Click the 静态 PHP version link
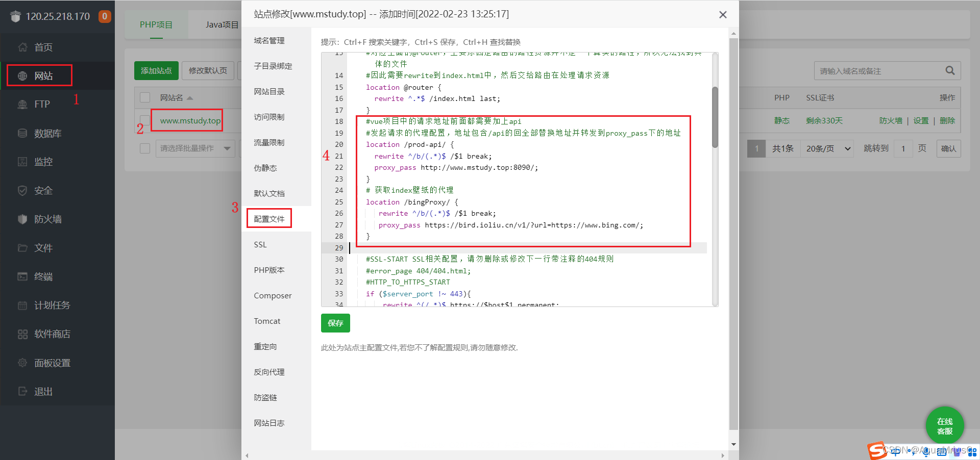This screenshot has height=460, width=980. [x=781, y=120]
